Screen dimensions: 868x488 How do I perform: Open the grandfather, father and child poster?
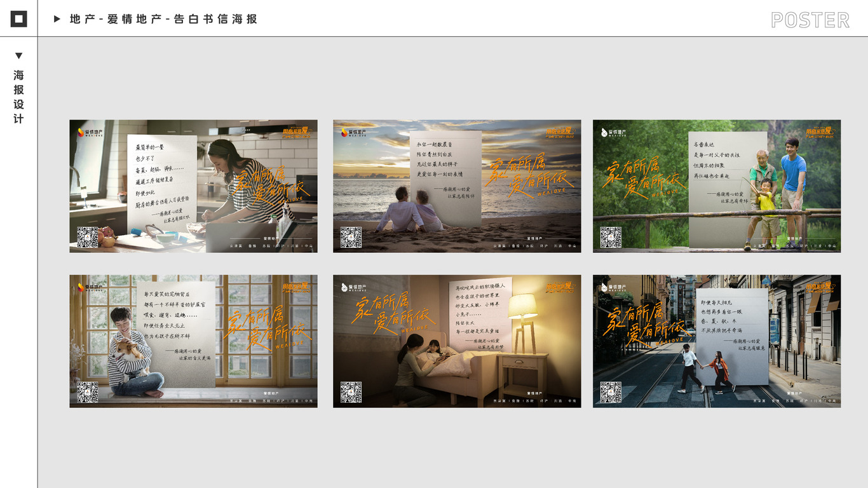(x=717, y=186)
